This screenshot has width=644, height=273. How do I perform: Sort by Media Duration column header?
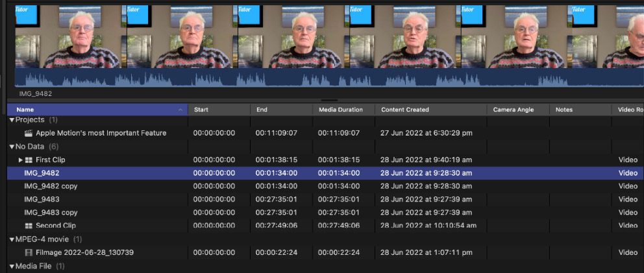tap(344, 110)
